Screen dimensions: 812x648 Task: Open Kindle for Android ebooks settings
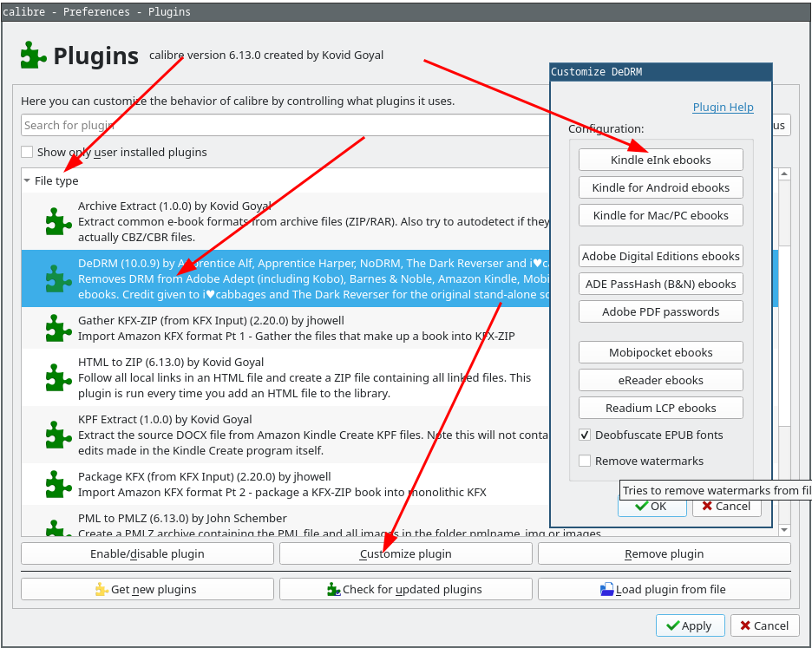(x=661, y=187)
